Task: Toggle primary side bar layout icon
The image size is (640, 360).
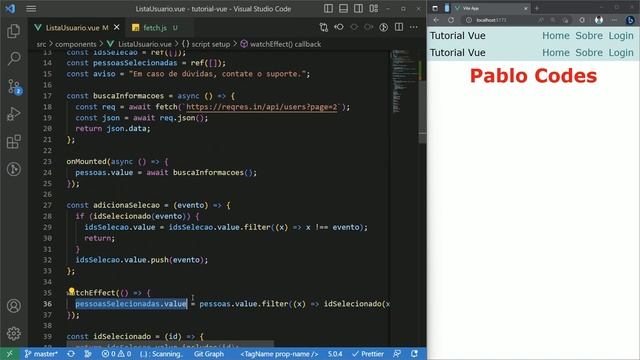Action: tap(328, 9)
